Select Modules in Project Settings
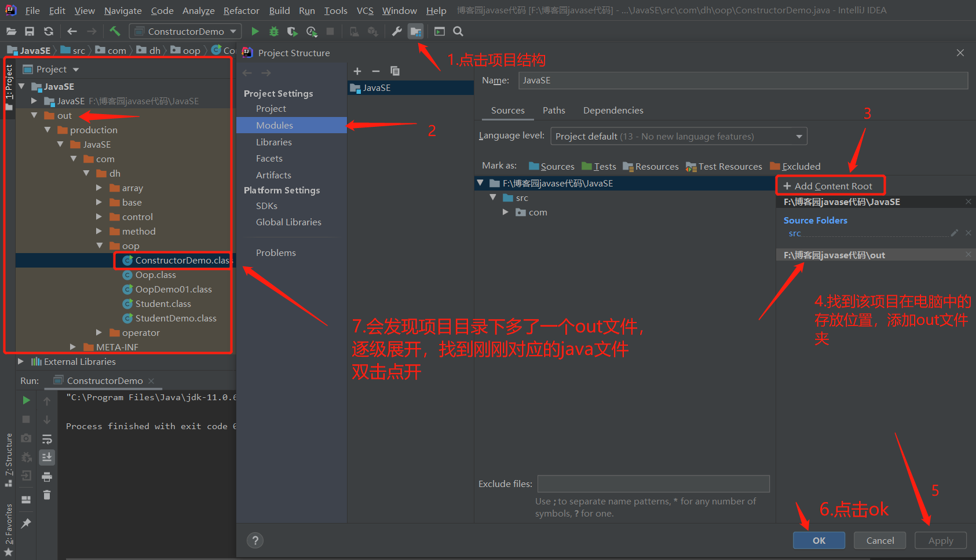The width and height of the screenshot is (976, 560). (291, 125)
